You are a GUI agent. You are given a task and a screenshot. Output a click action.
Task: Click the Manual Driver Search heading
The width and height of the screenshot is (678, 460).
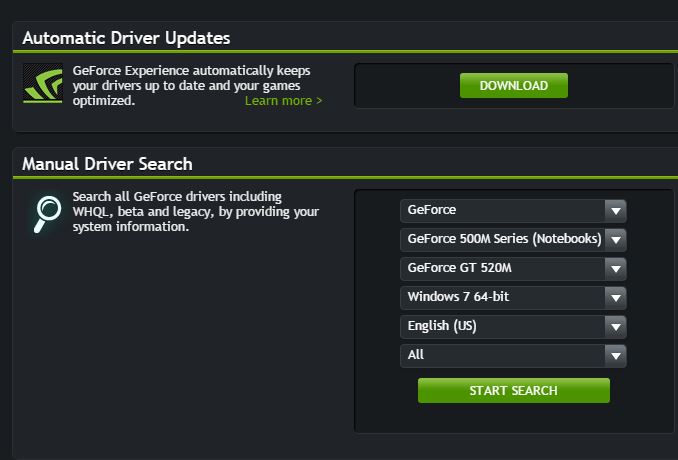[107, 164]
